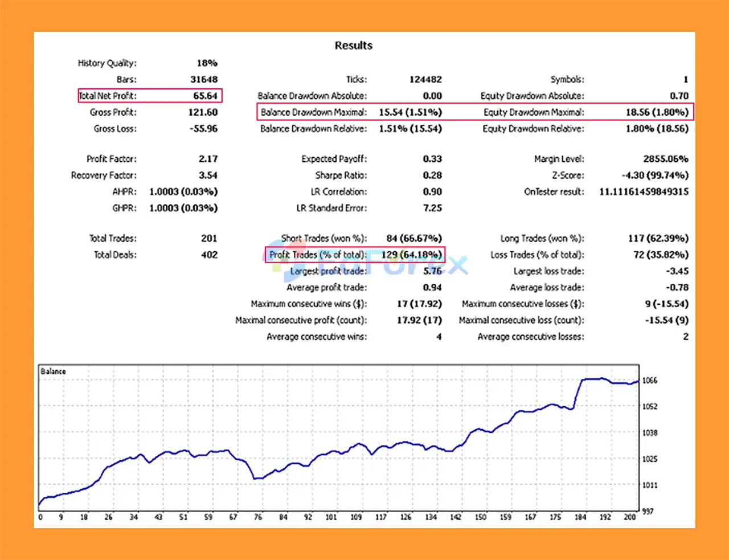729x560 pixels.
Task: Click the Sharpe Ratio value 0.28
Action: (x=433, y=175)
